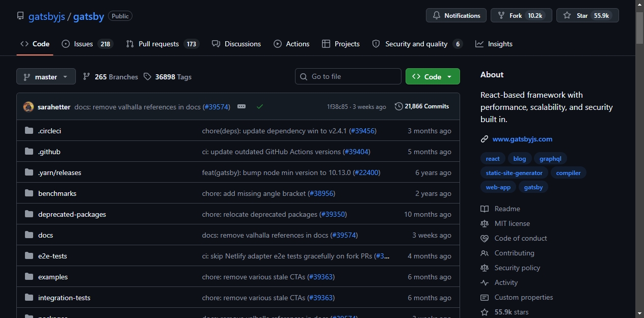This screenshot has width=644, height=318.
Task: Open the examples folder
Action: [x=53, y=277]
